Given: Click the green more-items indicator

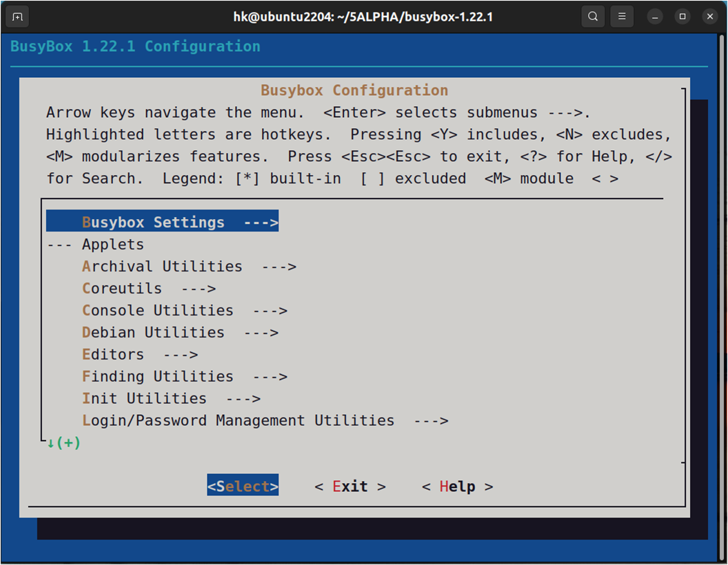Looking at the screenshot, I should coord(63,442).
